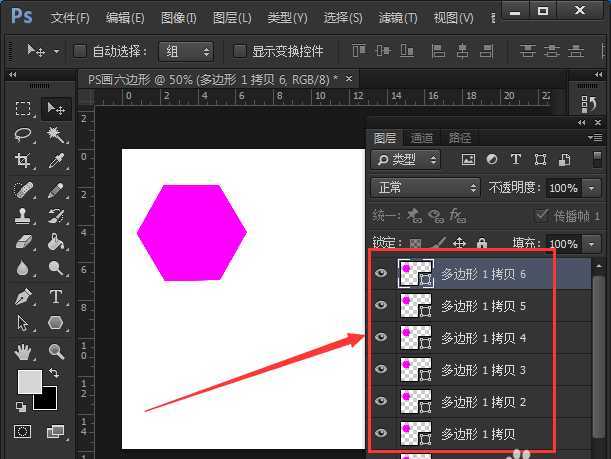Enable the 自动选择 checkbox
Image resolution: width=611 pixels, height=459 pixels.
point(80,51)
